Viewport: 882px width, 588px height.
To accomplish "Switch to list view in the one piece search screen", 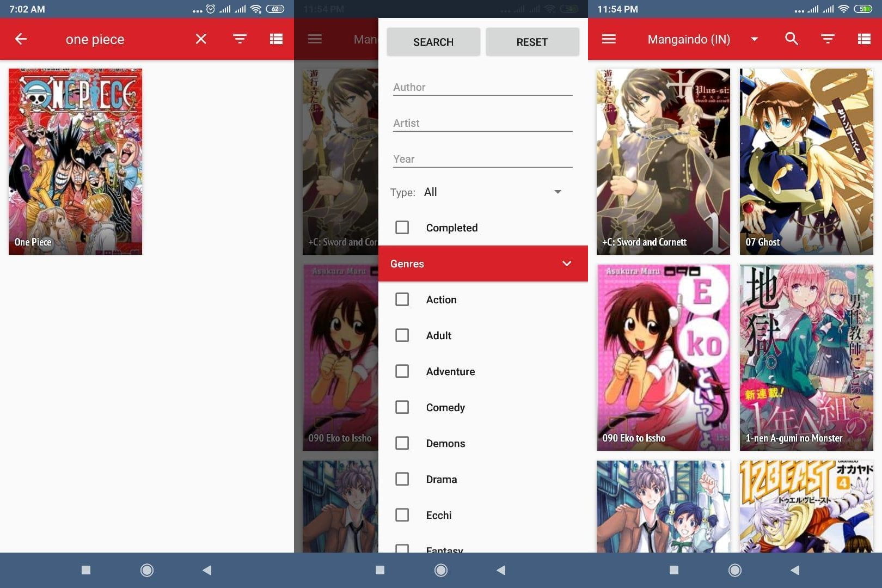I will click(276, 39).
